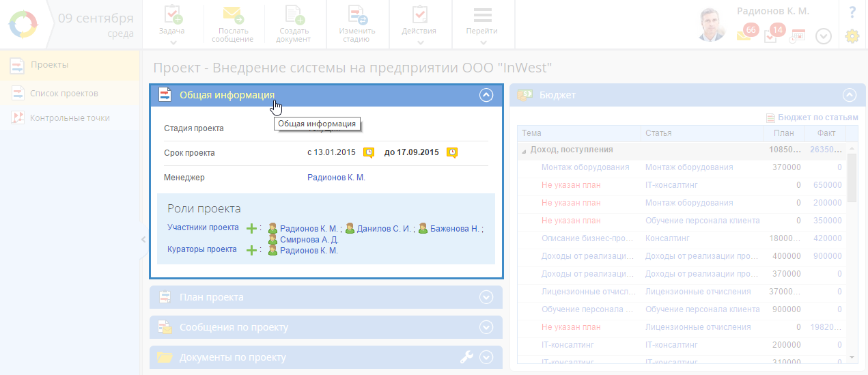Viewport: 868px width, 375px height.
Task: Click the budget table vertical scrollbar
Action: tap(852, 253)
